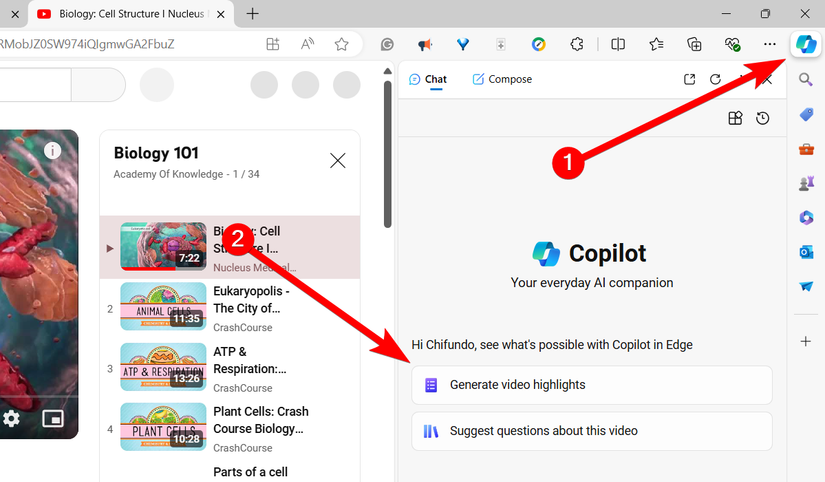Activate Read aloud icon in address bar

(307, 44)
